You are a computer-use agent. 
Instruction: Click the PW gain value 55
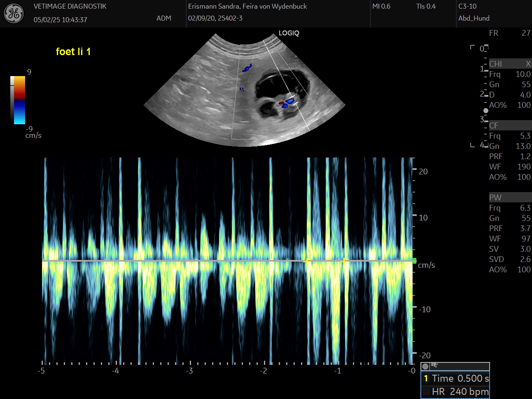click(526, 218)
